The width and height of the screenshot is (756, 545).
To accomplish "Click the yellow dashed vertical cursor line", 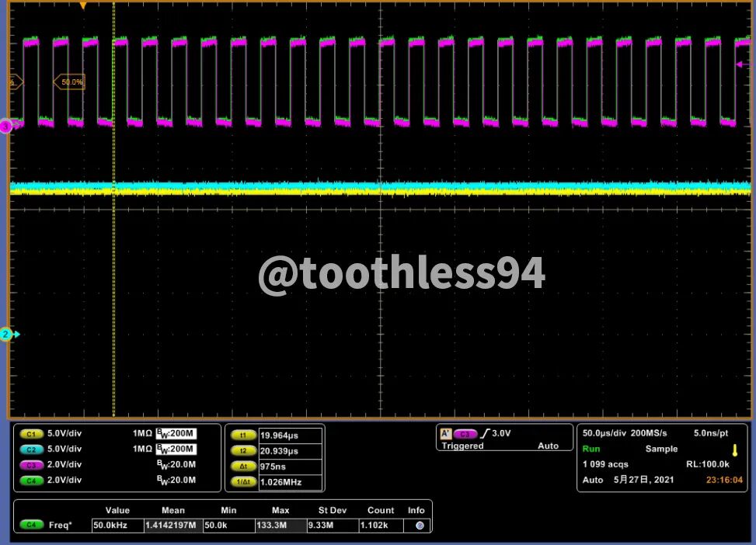I will tap(113, 210).
